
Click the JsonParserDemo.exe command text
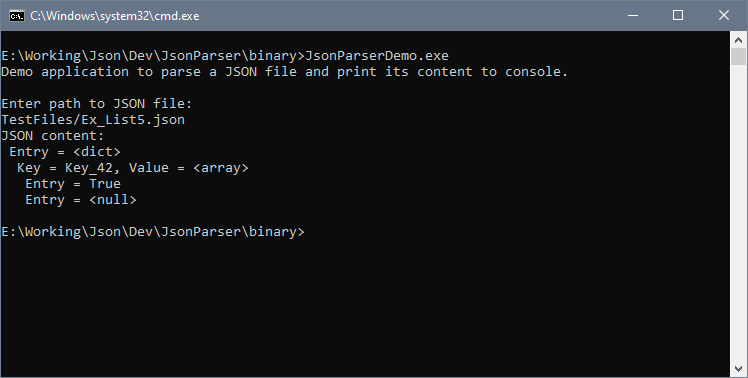(x=376, y=56)
